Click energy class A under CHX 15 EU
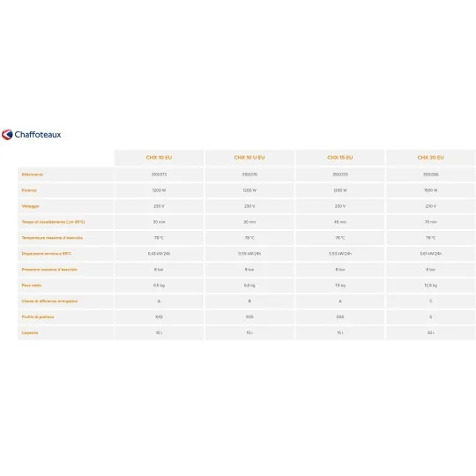476x476 pixels. [340, 301]
